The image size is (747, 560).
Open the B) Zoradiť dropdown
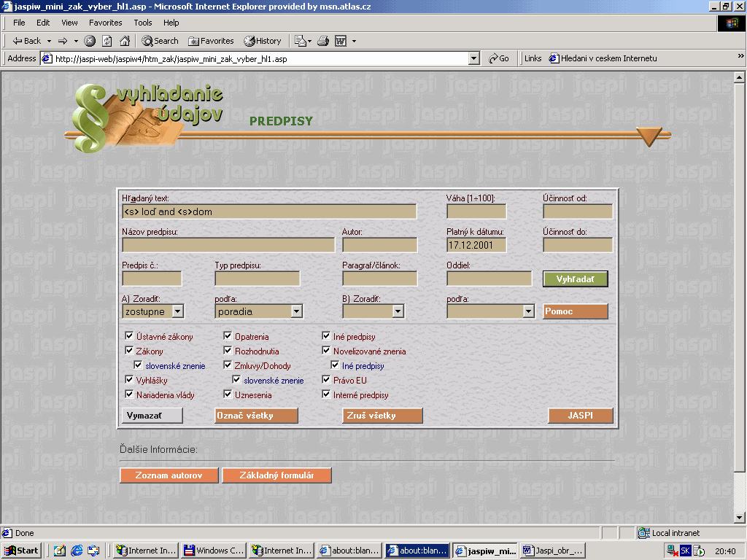coord(373,311)
